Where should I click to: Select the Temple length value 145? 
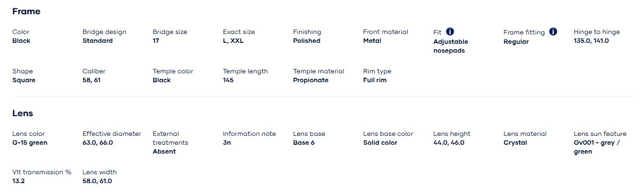click(229, 80)
